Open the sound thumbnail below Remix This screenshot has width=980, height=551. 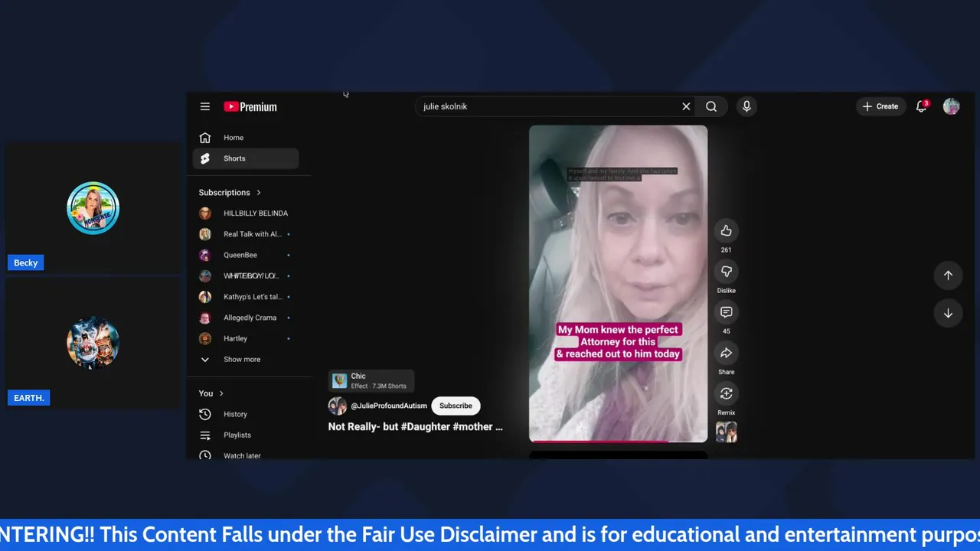click(x=726, y=432)
